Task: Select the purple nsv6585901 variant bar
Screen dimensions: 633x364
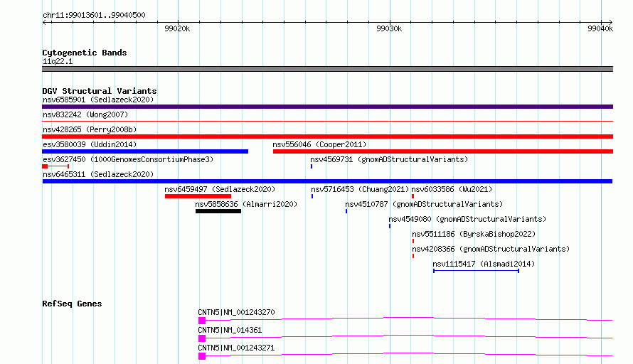Action: click(327, 107)
